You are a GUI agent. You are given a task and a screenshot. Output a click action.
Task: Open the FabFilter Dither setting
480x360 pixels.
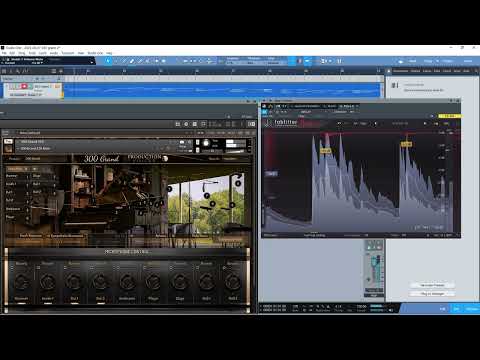(398, 235)
